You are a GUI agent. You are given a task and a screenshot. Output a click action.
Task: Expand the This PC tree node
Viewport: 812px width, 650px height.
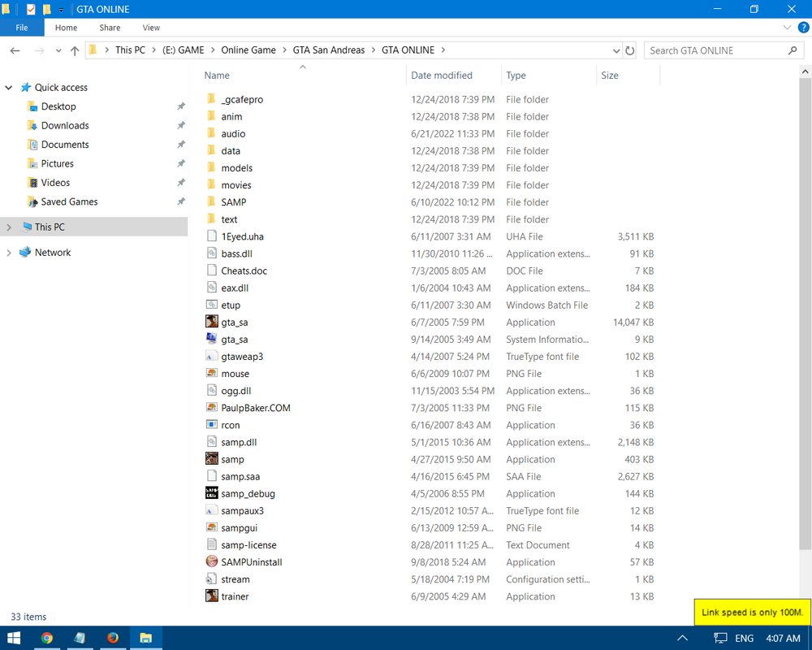[9, 227]
